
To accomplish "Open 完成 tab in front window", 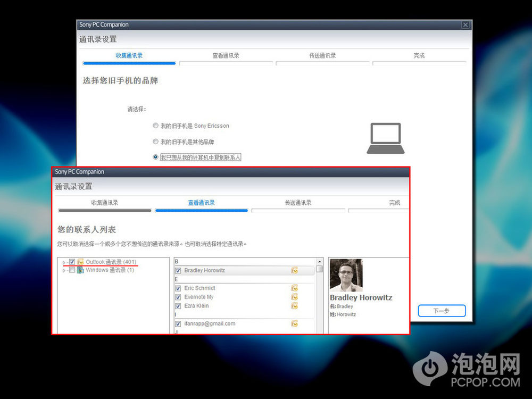I will (x=395, y=203).
